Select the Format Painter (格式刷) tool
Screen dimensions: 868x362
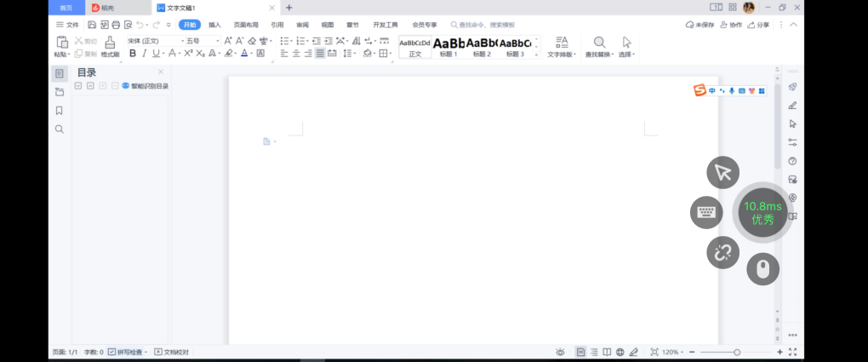point(110,46)
